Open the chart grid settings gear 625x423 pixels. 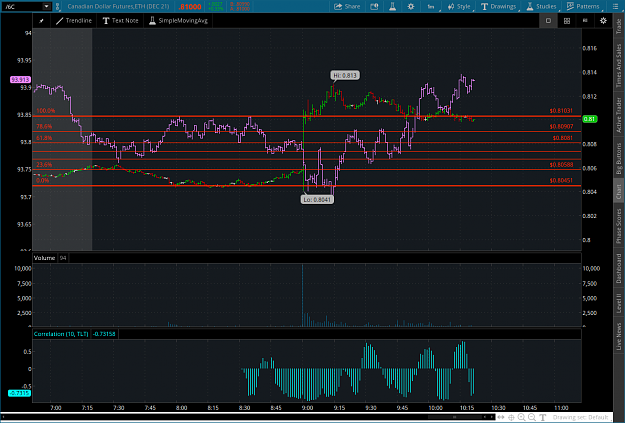tap(603, 21)
